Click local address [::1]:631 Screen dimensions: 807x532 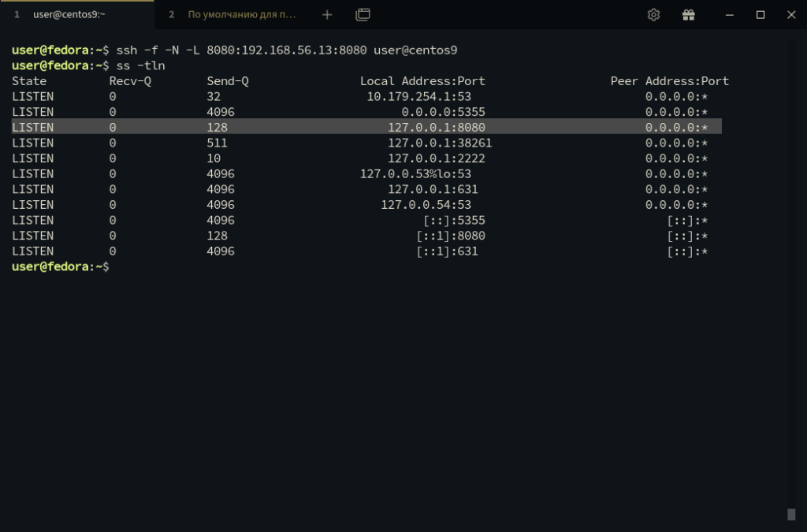tap(448, 251)
